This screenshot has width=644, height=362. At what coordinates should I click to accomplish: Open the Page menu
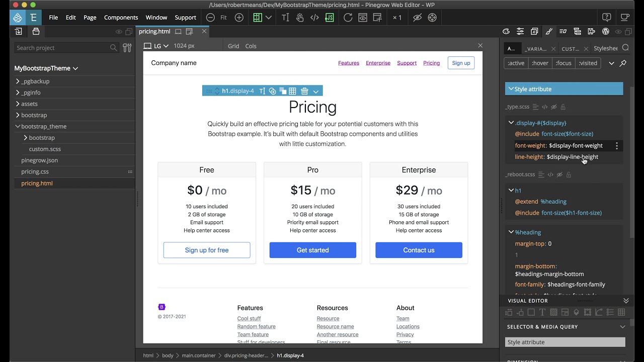90,17
